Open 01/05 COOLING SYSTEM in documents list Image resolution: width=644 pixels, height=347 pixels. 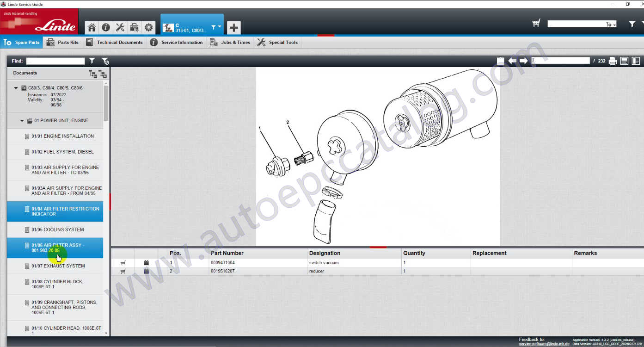tap(57, 229)
